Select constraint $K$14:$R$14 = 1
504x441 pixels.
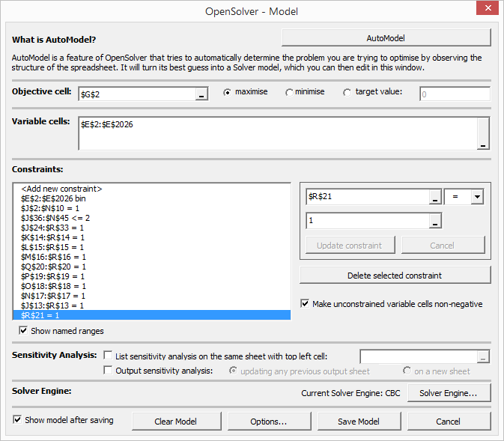pyautogui.click(x=152, y=237)
